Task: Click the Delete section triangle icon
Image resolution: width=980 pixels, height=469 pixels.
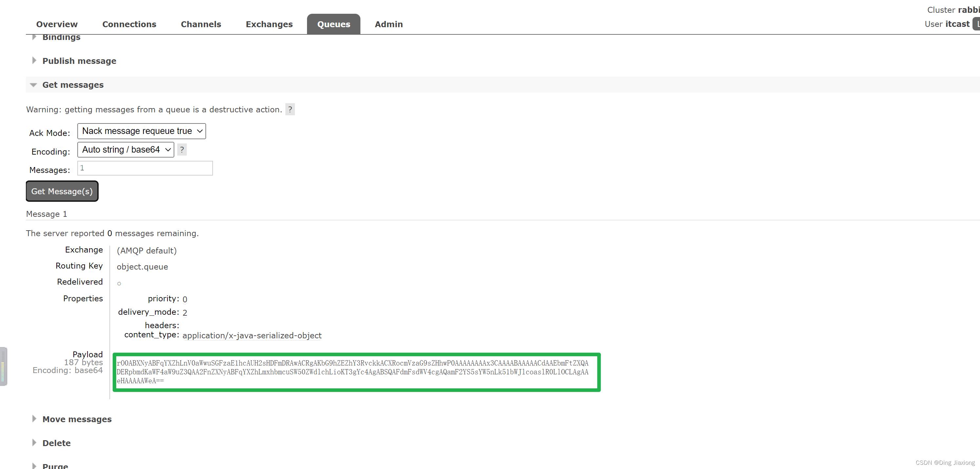Action: point(34,443)
